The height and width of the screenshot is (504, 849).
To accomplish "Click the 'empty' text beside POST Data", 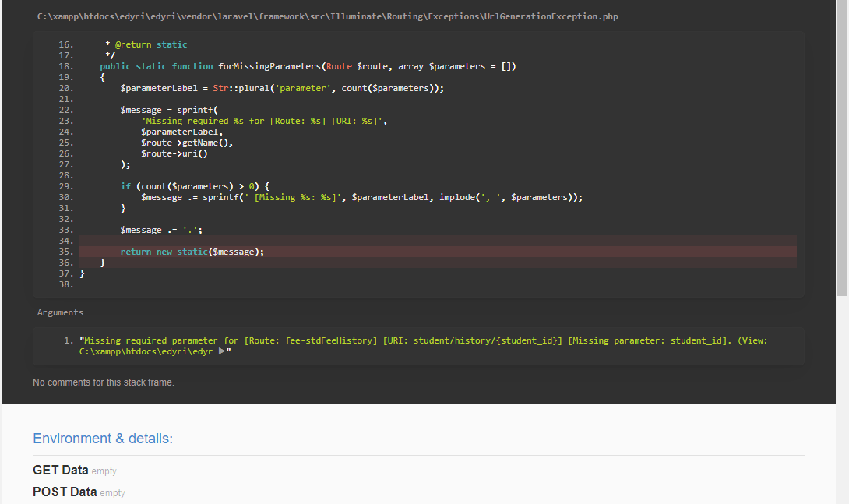I will point(112,492).
